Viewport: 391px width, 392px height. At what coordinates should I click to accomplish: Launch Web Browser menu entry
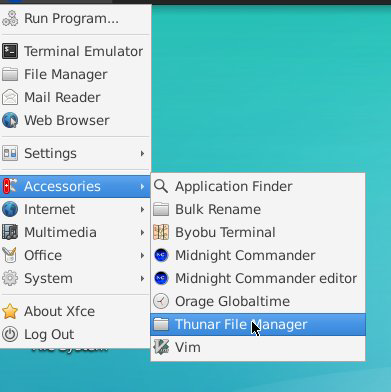(x=75, y=120)
